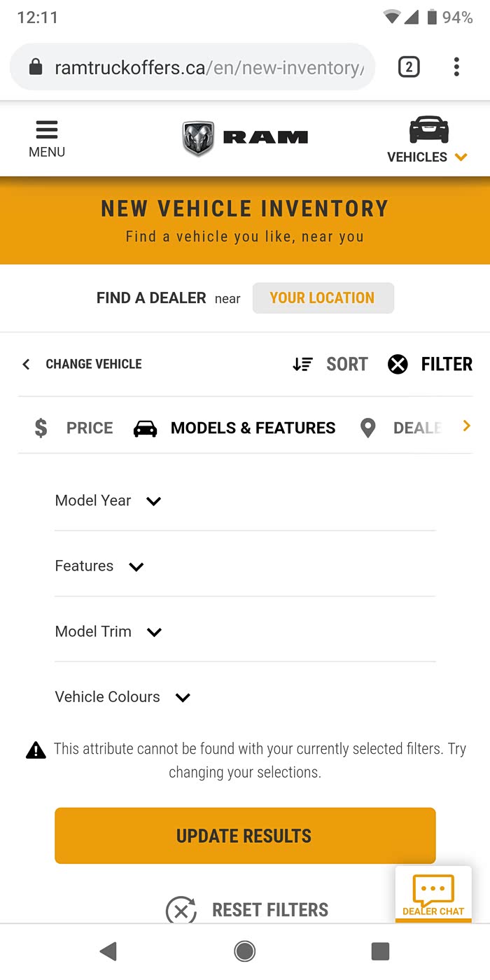490x980 pixels.
Task: Tap the Sort icon
Action: (302, 364)
